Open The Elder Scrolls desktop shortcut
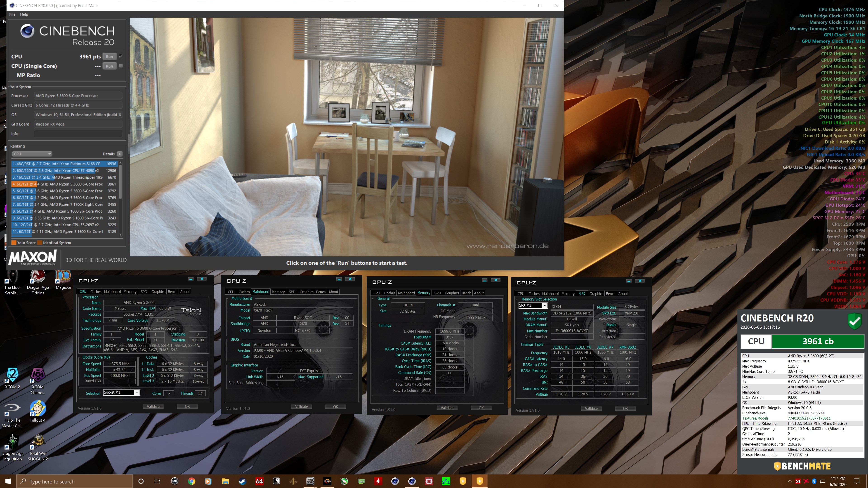 tap(12, 282)
